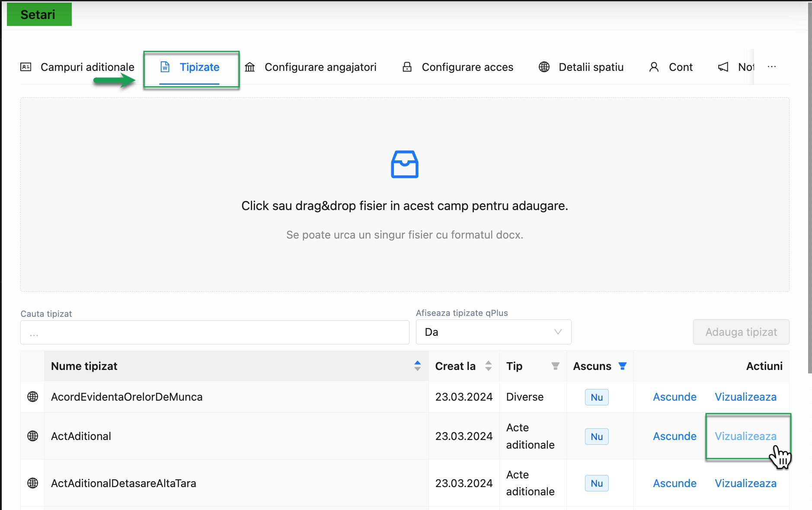
Task: Click the padlock icon for Configurare acces
Action: tap(407, 67)
